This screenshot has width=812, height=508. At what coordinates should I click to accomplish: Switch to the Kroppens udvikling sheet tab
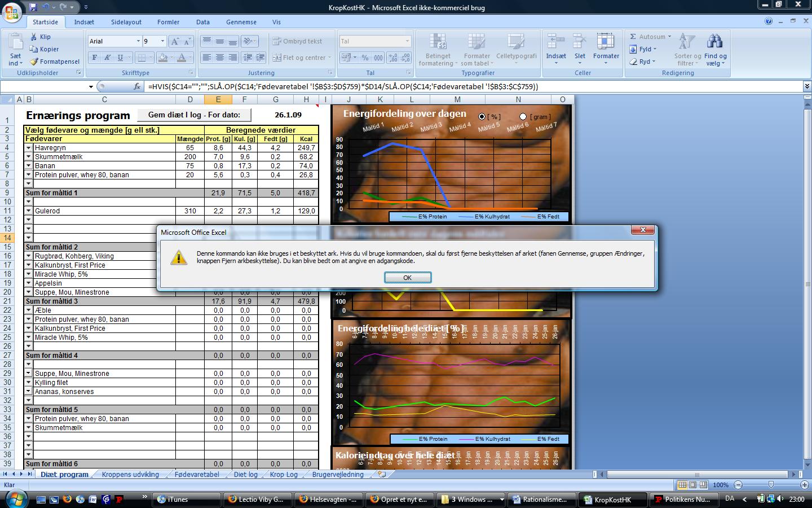coord(130,474)
